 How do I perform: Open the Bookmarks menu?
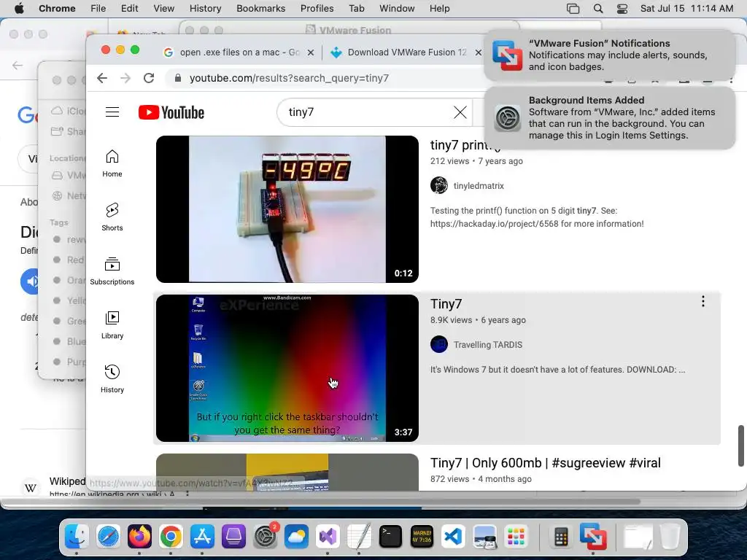(260, 9)
